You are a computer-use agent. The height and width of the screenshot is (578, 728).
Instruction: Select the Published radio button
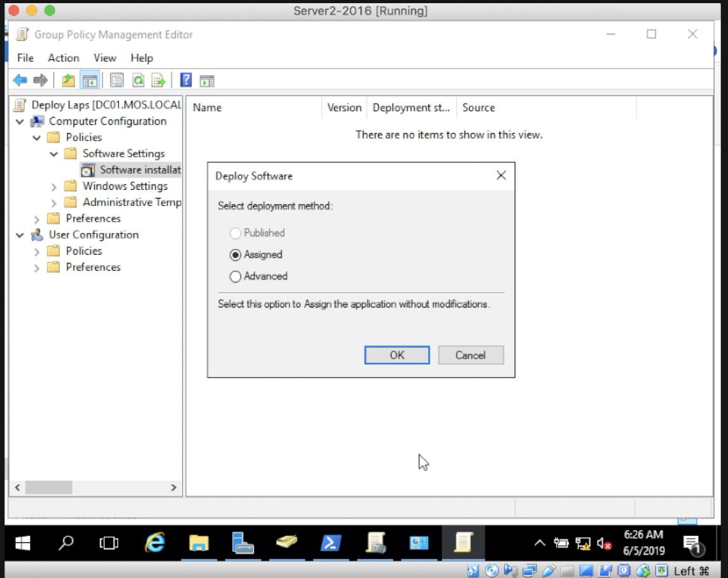235,232
